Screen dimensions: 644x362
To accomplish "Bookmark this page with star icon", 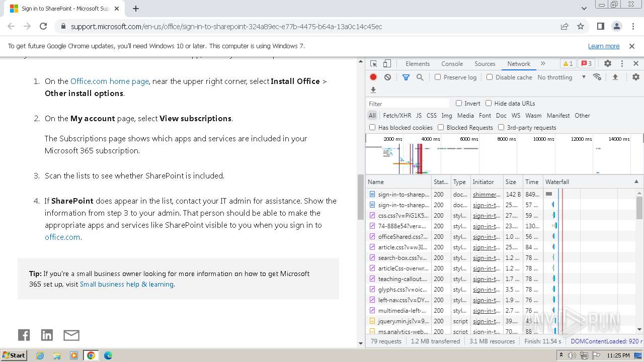I will pos(581,27).
